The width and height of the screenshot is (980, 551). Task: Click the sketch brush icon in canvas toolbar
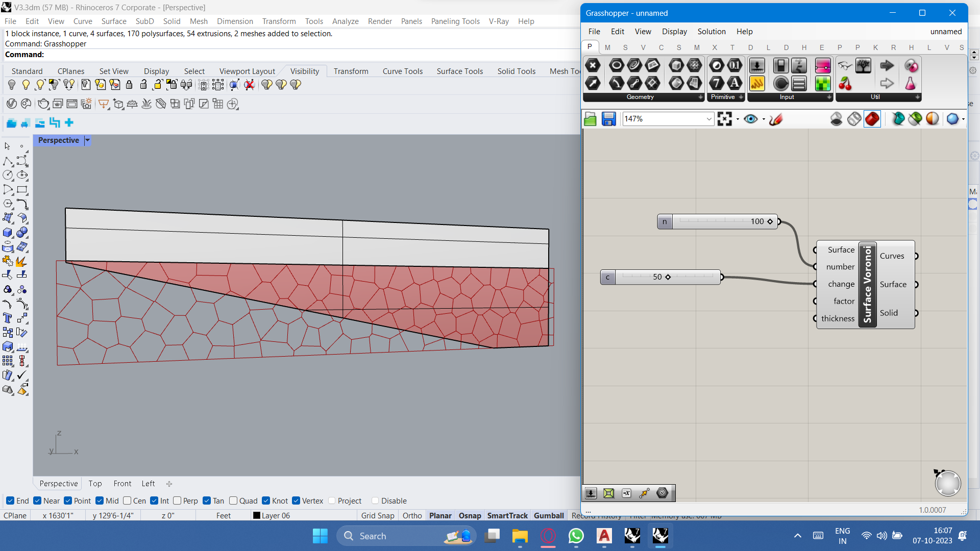(x=776, y=119)
